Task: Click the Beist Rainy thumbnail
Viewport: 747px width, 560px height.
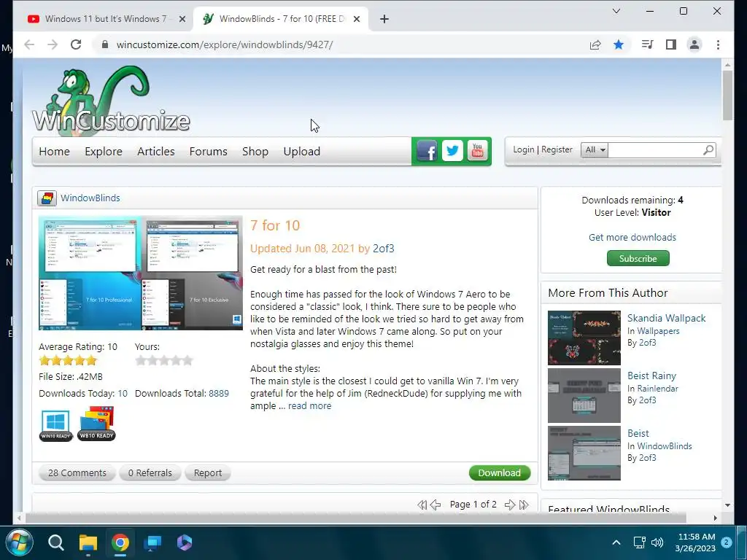Action: pyautogui.click(x=584, y=396)
